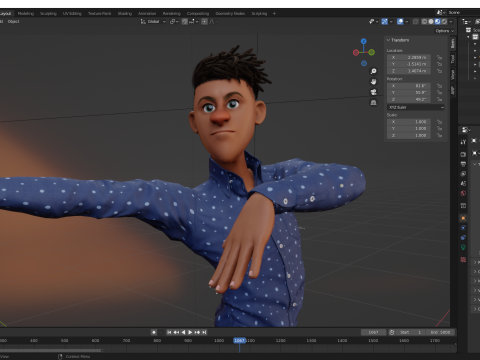Open the Object menu
Viewport: 480px width, 360px height.
14,21
